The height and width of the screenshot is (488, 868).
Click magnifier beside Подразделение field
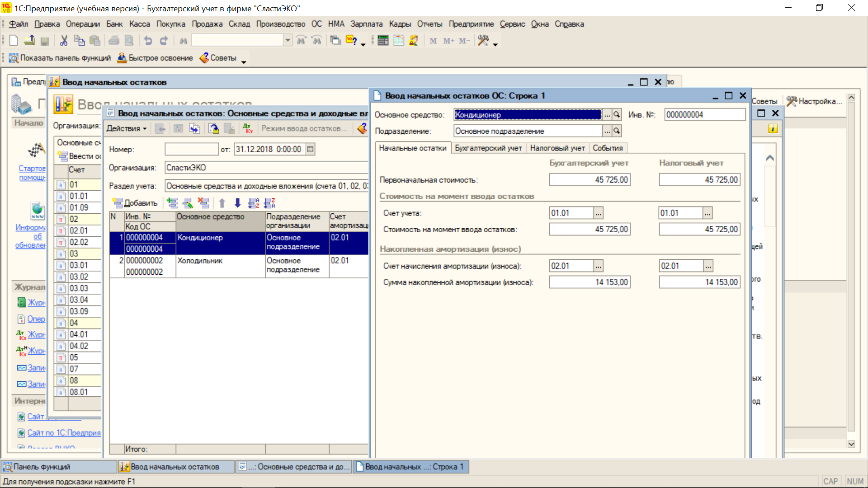tap(617, 131)
